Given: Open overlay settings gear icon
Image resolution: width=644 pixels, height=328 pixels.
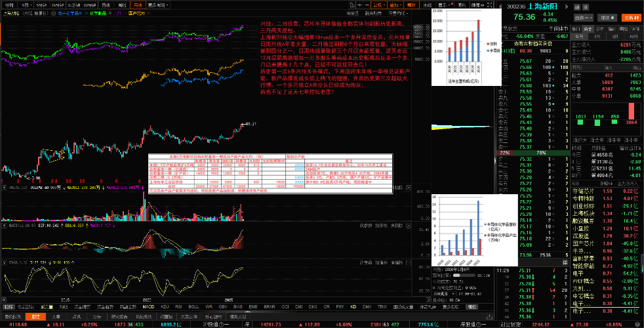Looking at the screenshot, I should (53, 14).
